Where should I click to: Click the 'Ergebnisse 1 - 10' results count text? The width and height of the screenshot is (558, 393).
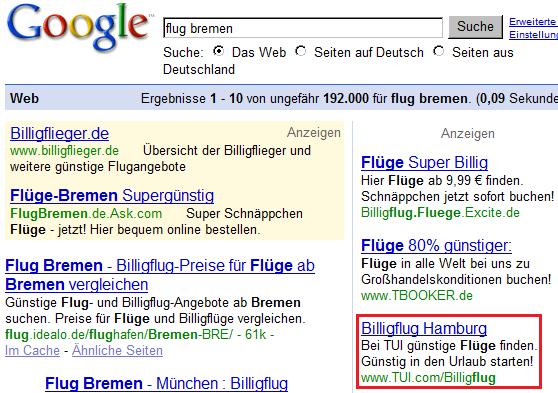192,99
